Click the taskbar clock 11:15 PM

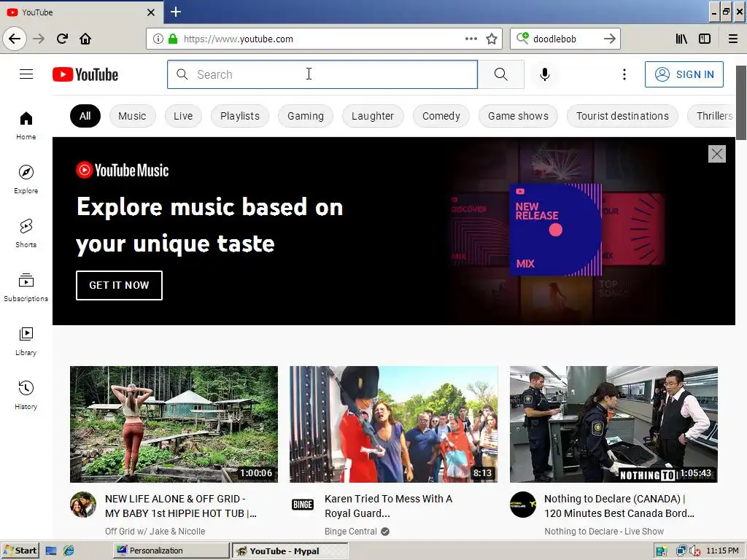722,551
